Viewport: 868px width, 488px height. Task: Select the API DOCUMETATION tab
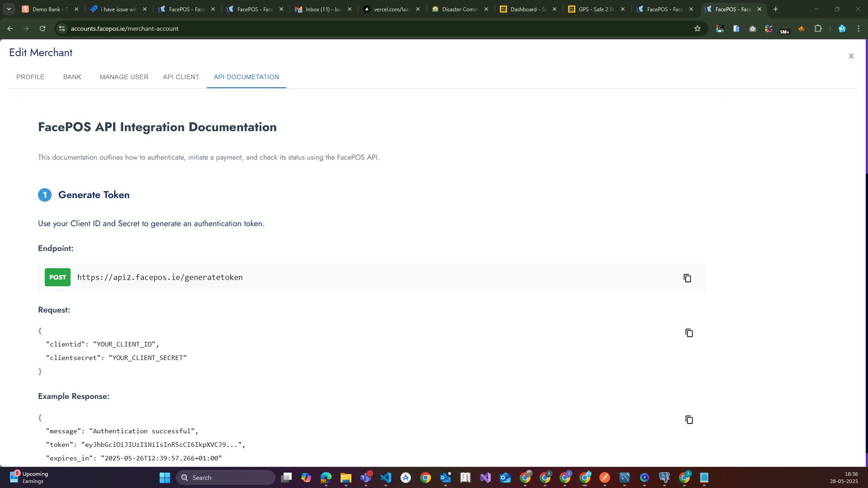click(247, 77)
